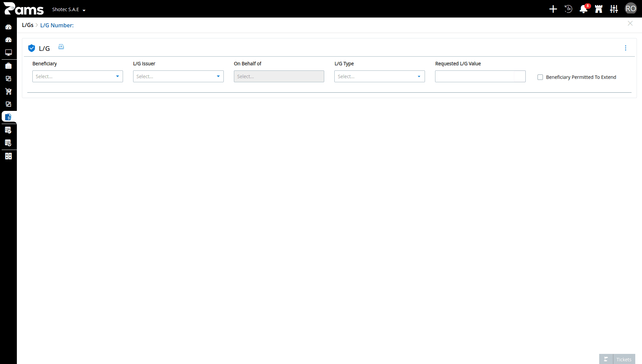Open the checklist with checkmark sidebar icon
The width and height of the screenshot is (642, 364).
[8, 130]
